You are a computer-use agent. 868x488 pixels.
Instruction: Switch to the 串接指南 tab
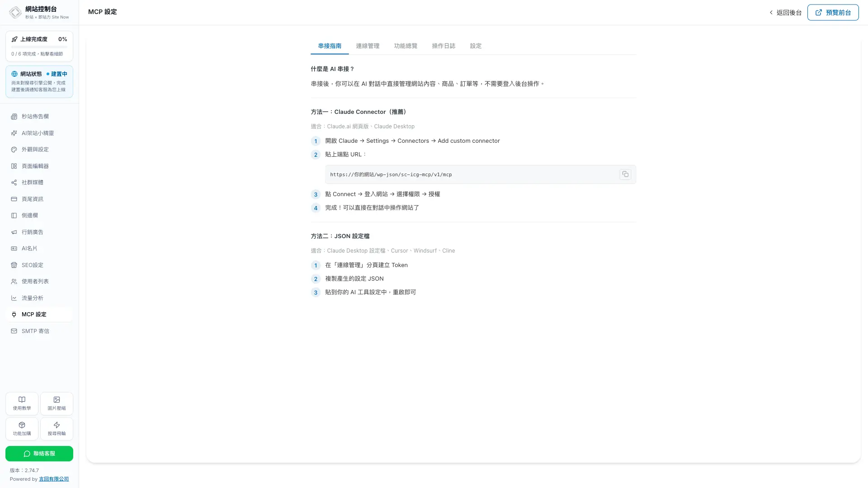(x=330, y=46)
